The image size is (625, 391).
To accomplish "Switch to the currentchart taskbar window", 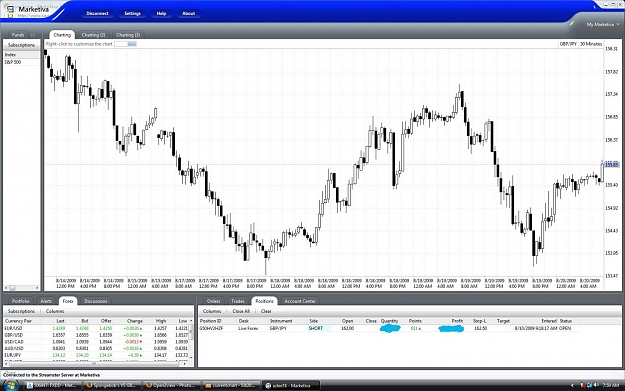I will click(x=231, y=385).
